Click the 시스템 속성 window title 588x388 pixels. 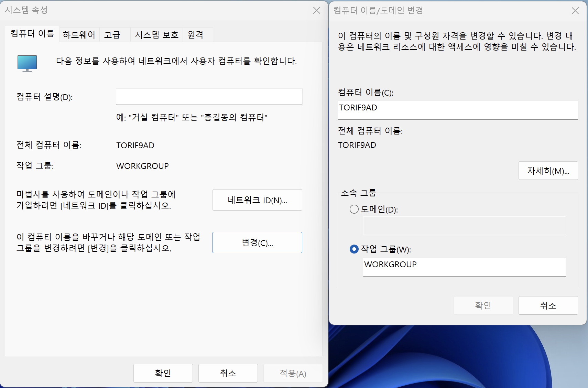pos(26,10)
